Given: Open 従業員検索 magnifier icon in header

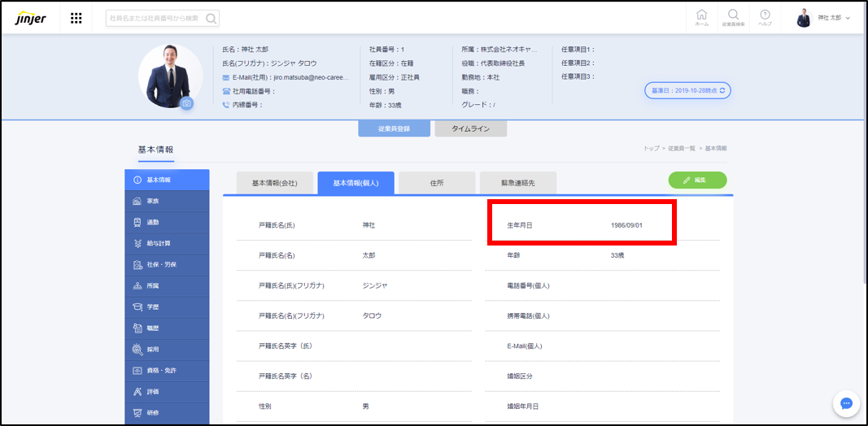Looking at the screenshot, I should (733, 17).
